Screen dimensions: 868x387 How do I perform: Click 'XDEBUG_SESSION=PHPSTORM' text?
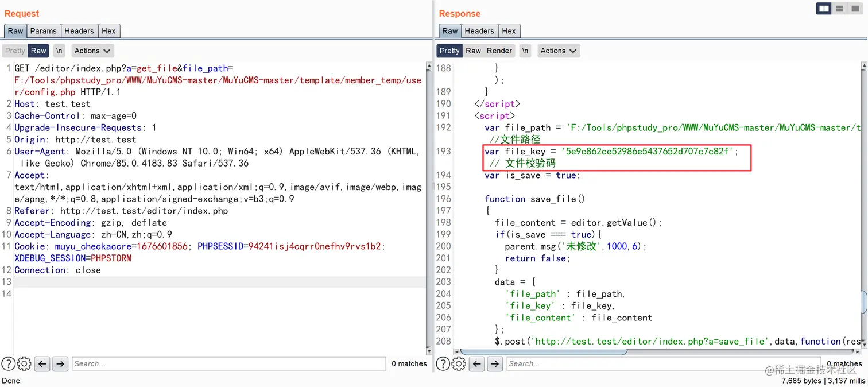pyautogui.click(x=73, y=258)
